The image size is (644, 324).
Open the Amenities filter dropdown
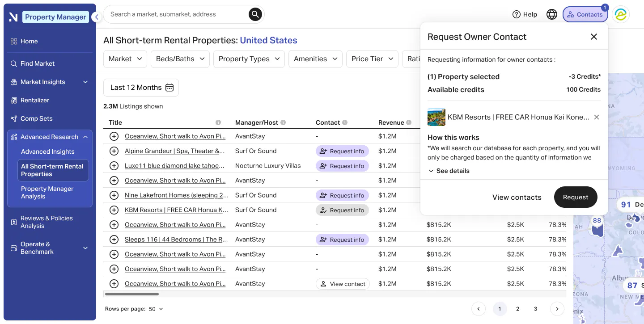(315, 59)
